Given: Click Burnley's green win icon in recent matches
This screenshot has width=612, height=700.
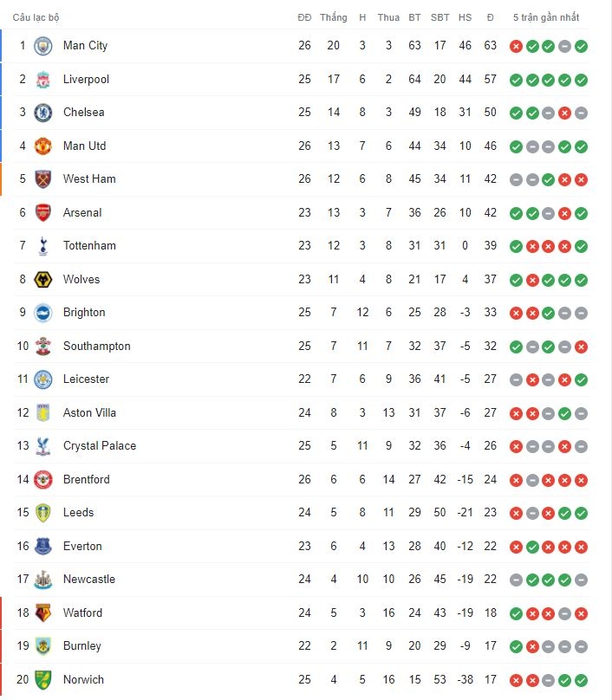Looking at the screenshot, I should tap(516, 646).
